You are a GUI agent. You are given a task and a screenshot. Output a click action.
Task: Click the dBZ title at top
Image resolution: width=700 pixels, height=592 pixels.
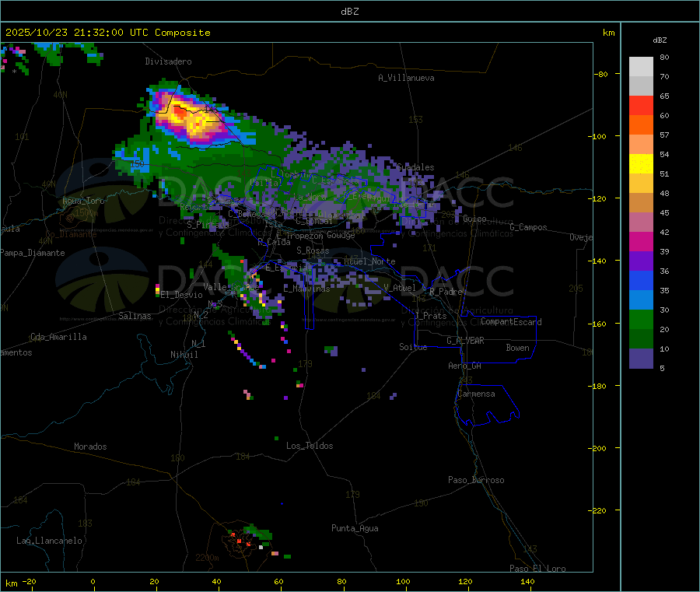(349, 12)
